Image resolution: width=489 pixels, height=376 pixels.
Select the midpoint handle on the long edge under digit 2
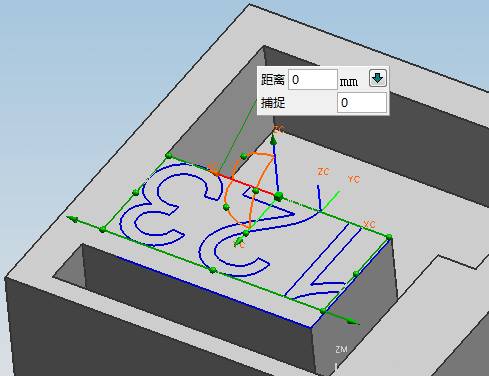(x=213, y=270)
